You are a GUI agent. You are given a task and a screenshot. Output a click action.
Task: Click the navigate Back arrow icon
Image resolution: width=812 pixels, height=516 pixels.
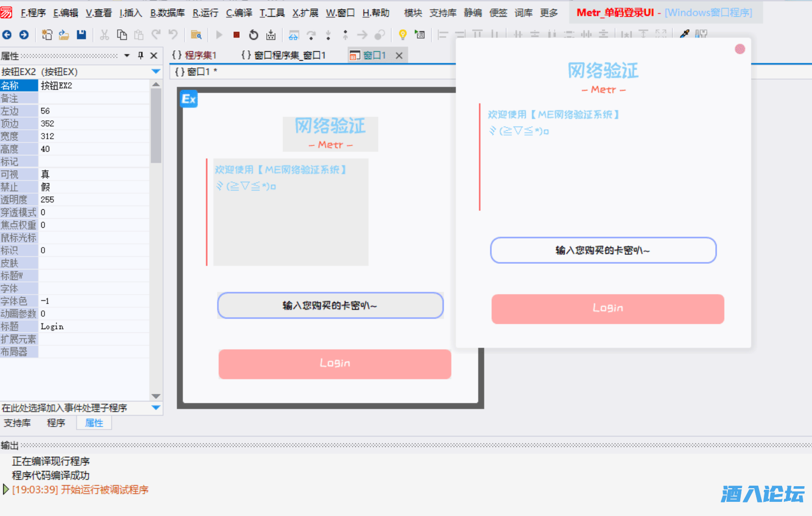coord(7,35)
